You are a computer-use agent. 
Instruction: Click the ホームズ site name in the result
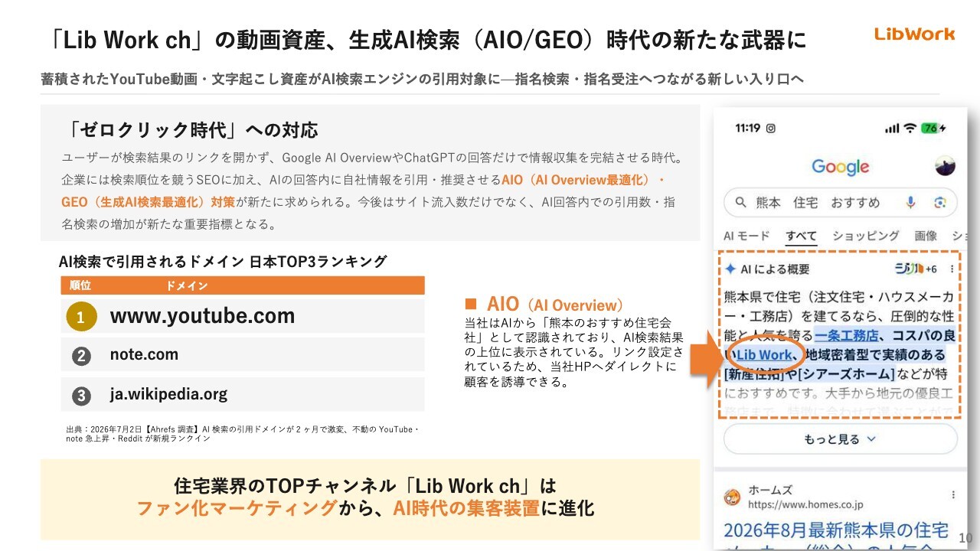(x=770, y=491)
